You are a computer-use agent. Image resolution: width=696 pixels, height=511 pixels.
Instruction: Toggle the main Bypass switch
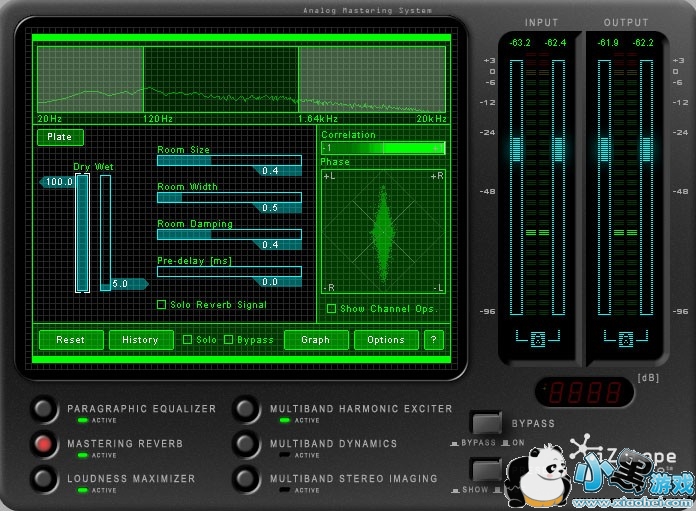[x=486, y=423]
